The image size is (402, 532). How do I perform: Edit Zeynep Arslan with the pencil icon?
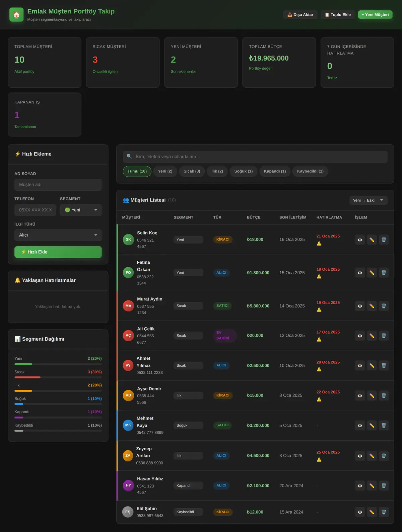(x=372, y=456)
